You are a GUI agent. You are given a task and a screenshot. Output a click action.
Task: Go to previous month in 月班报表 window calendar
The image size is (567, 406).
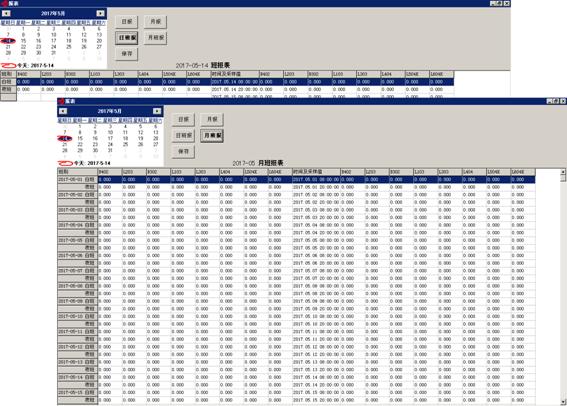(63, 111)
